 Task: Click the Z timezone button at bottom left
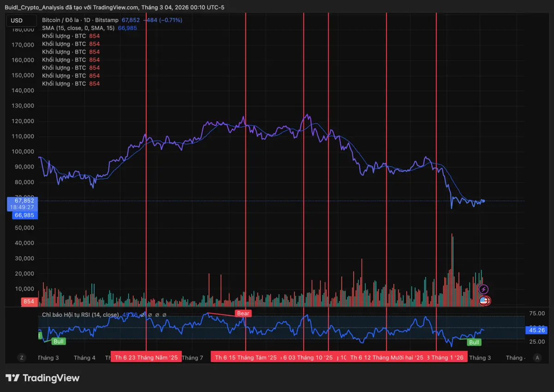click(21, 357)
